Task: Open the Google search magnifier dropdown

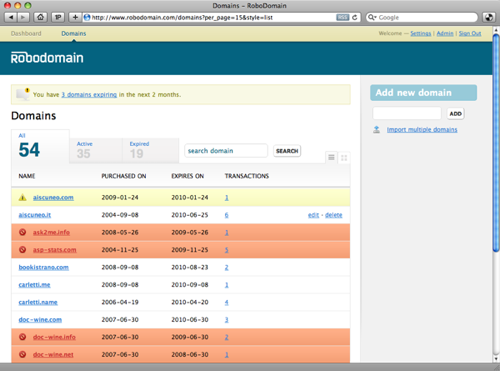Action: tap(372, 17)
